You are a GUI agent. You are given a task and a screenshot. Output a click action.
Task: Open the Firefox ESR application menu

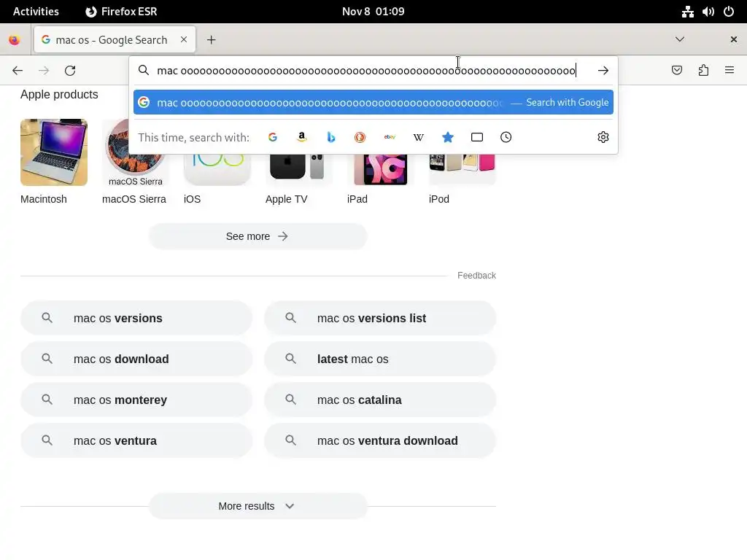[121, 12]
